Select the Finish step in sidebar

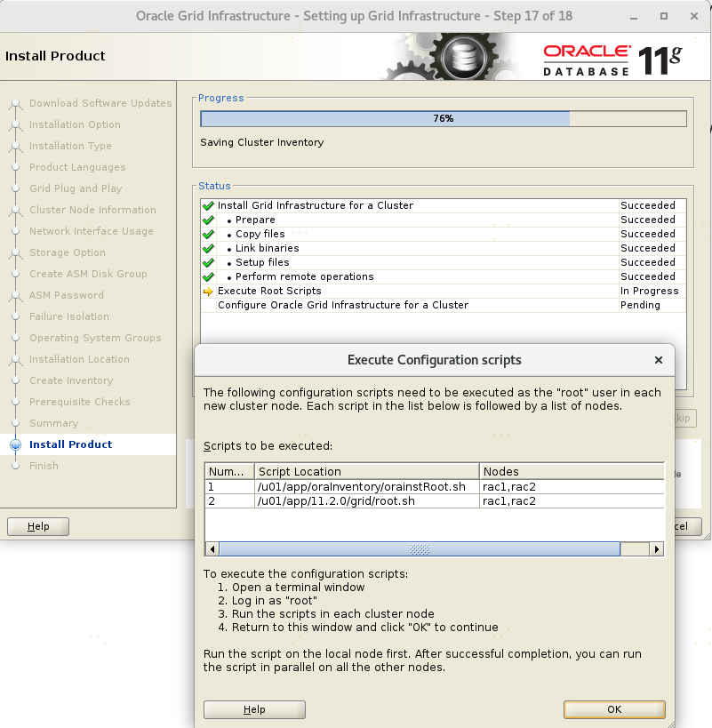tap(44, 466)
